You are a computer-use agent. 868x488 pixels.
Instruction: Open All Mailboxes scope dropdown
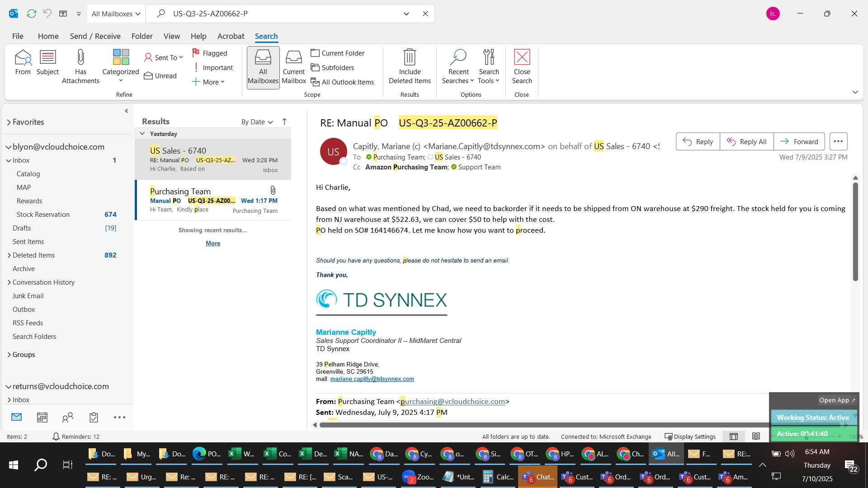click(x=116, y=14)
